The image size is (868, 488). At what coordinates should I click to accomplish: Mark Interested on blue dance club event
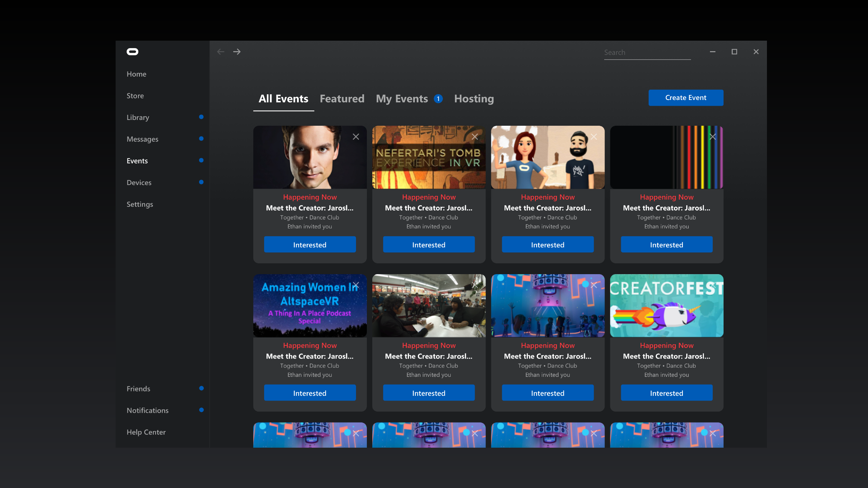548,393
